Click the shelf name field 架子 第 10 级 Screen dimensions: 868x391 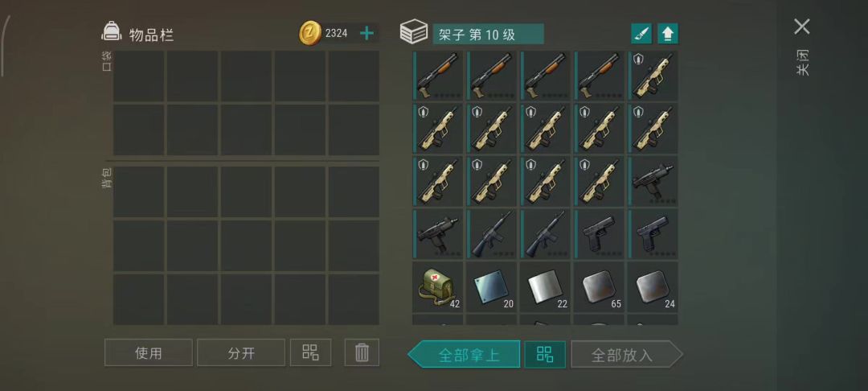point(488,35)
